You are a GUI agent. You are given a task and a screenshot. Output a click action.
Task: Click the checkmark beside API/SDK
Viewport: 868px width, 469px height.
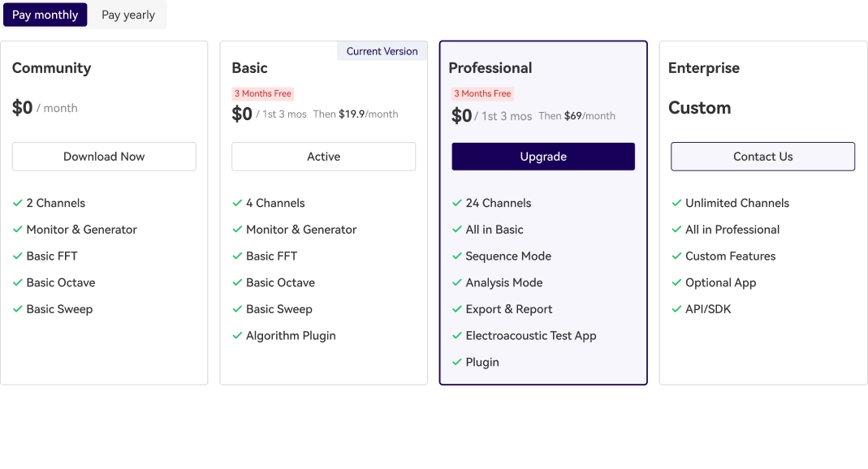676,309
